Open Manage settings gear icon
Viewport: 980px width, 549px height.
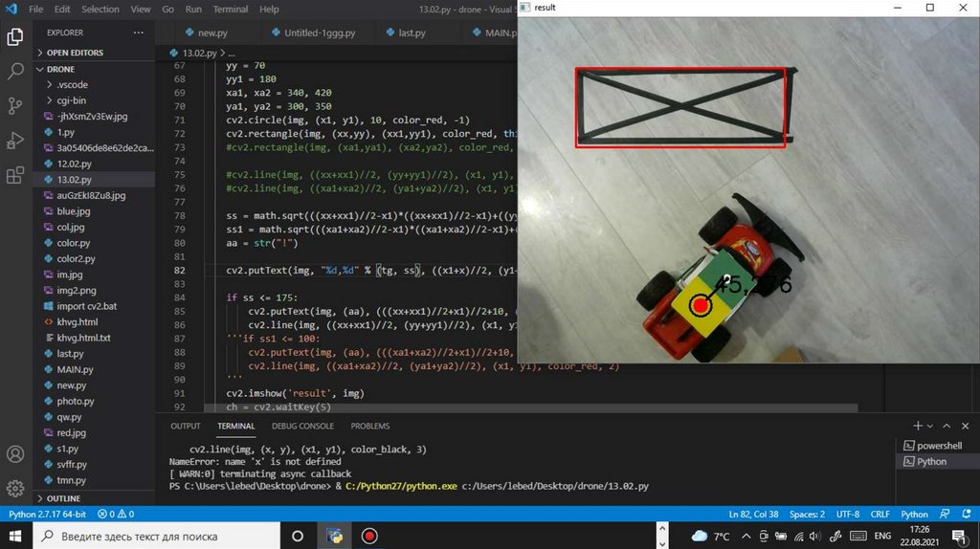pyautogui.click(x=15, y=486)
